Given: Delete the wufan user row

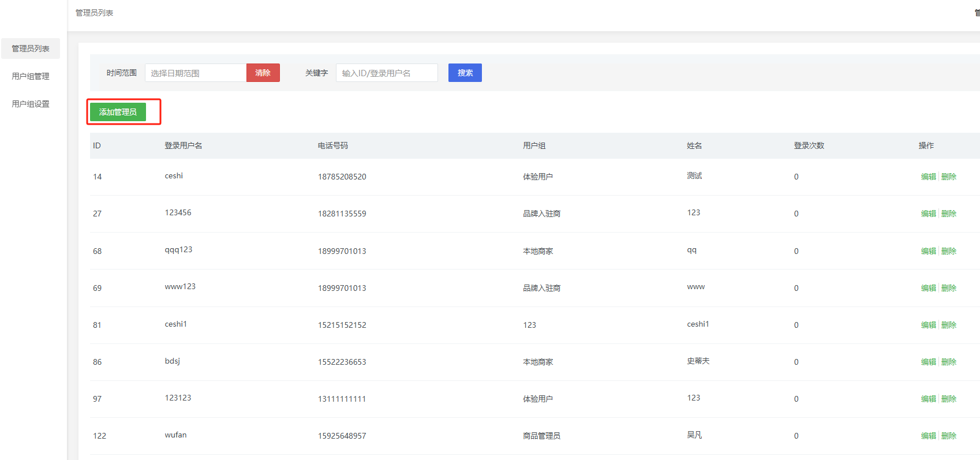Looking at the screenshot, I should pyautogui.click(x=949, y=436).
